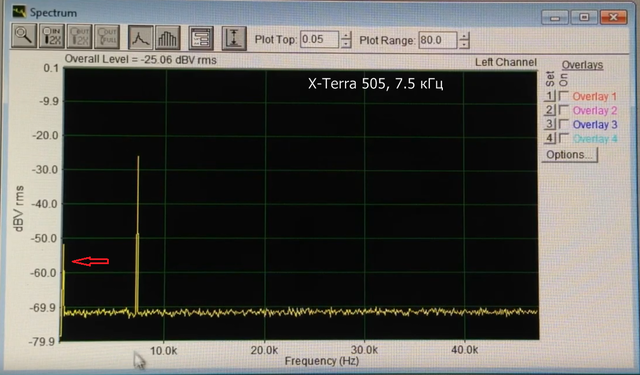Click the Plot Range value field
The image size is (640, 375).
point(438,40)
